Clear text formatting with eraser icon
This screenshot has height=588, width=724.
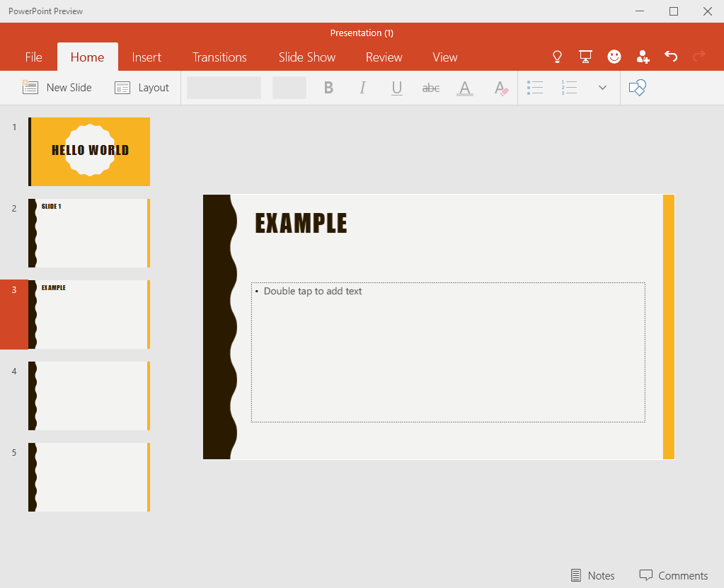pos(501,88)
